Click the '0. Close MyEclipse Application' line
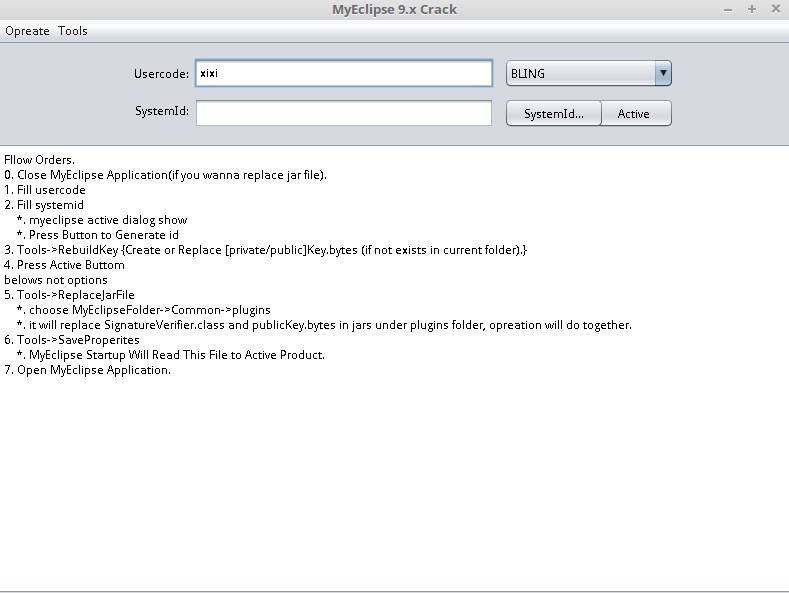Viewport: 789px width, 593px height. (x=166, y=175)
